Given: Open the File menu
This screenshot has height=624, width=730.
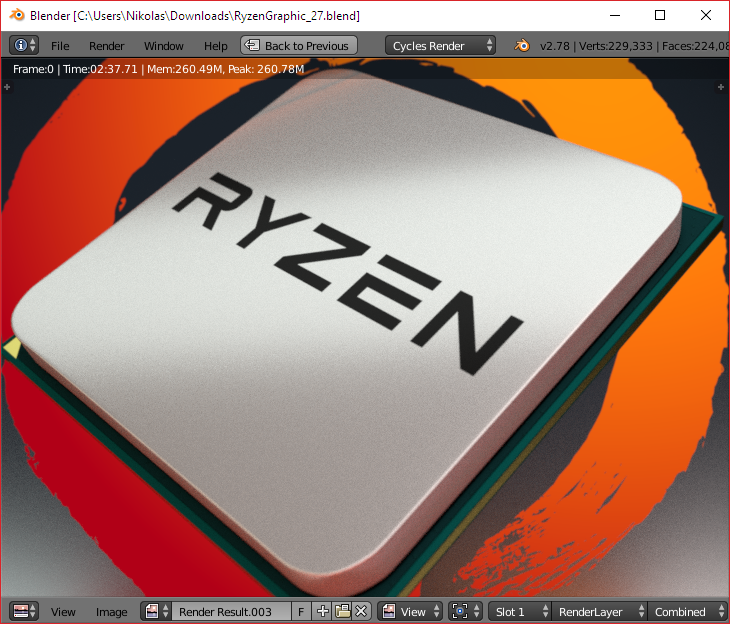Looking at the screenshot, I should (60, 46).
